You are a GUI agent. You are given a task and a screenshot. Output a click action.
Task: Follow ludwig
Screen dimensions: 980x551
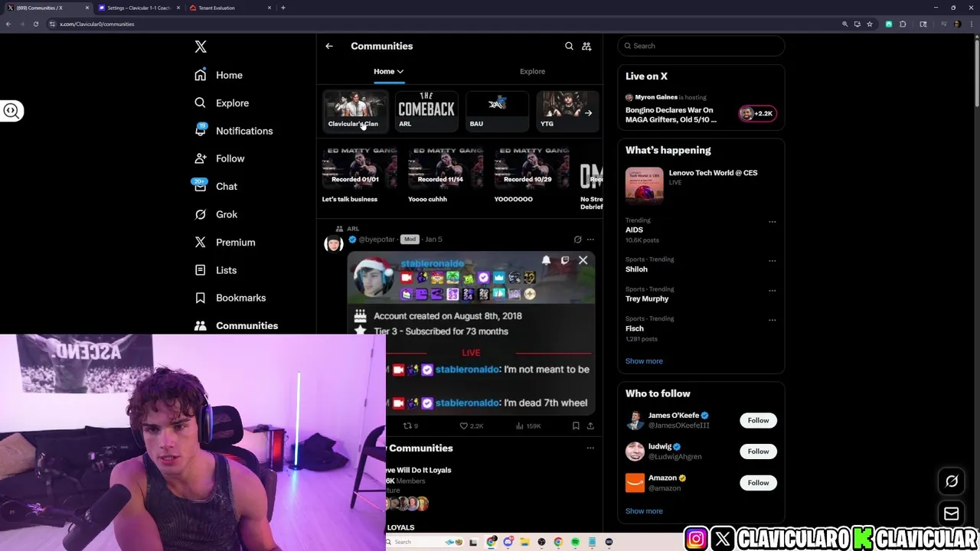(x=758, y=452)
